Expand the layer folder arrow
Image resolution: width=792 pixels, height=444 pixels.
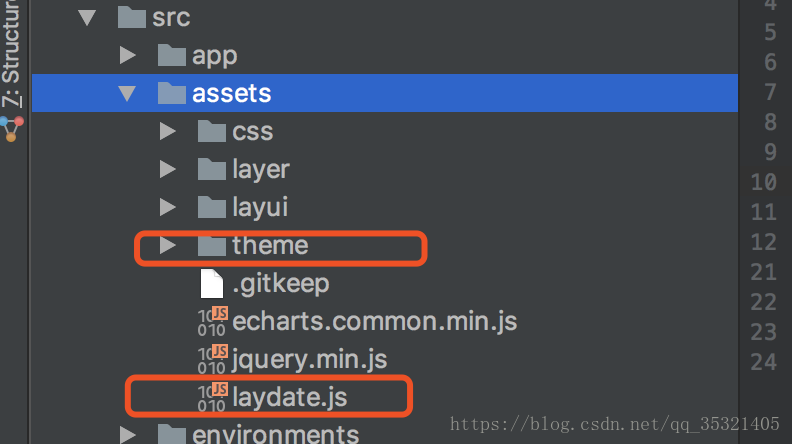click(167, 169)
